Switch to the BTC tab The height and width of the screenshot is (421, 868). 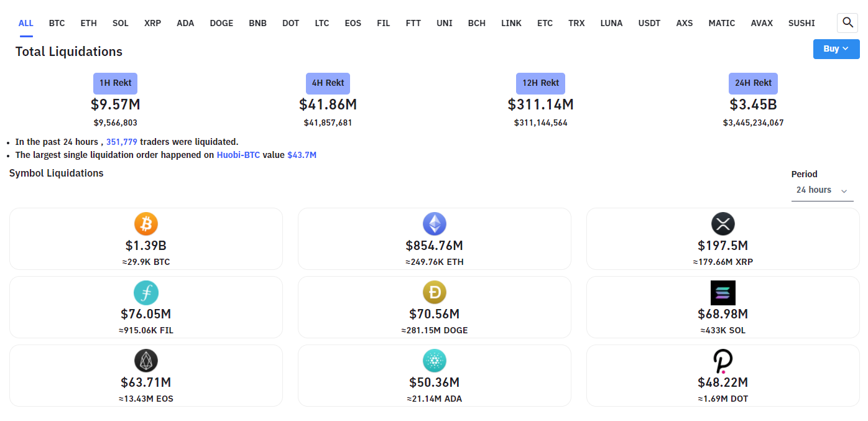[57, 23]
